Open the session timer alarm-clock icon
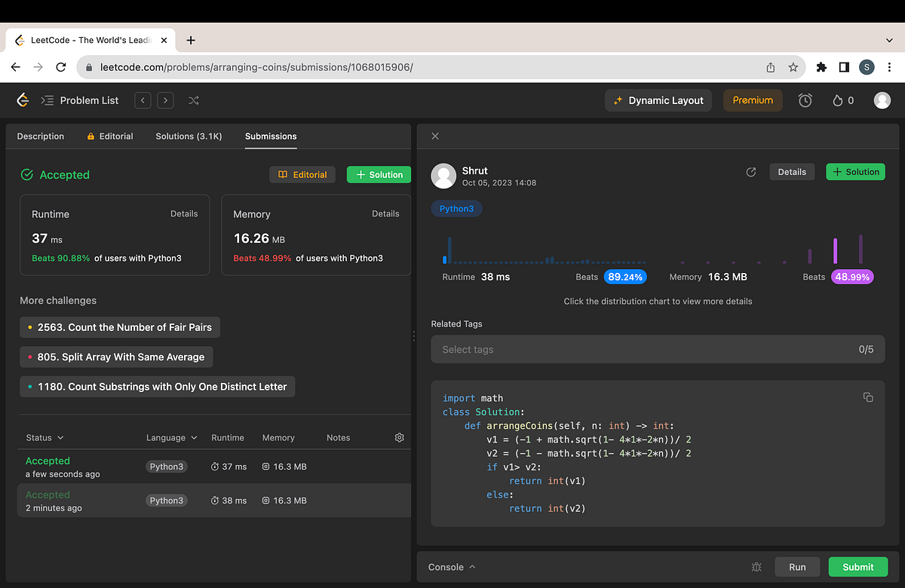 tap(805, 100)
